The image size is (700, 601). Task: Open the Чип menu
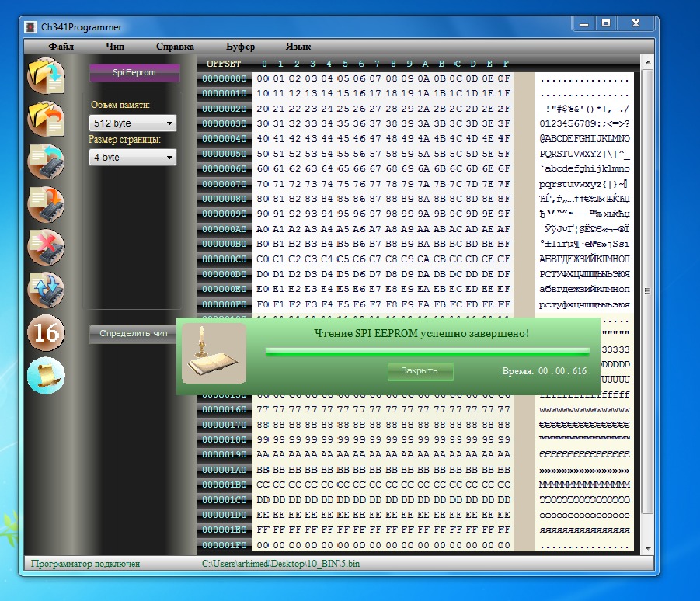click(x=114, y=47)
